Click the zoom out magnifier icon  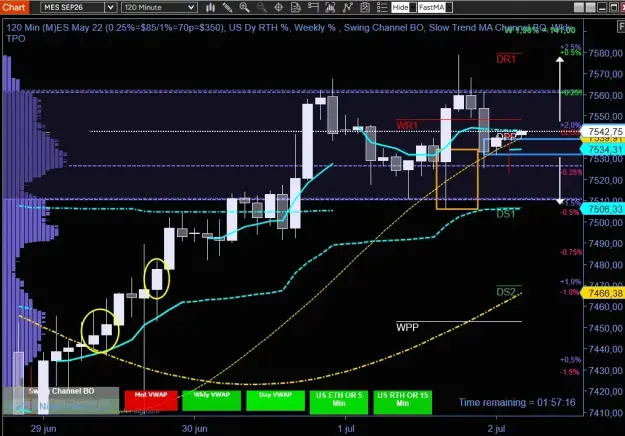[261, 7]
